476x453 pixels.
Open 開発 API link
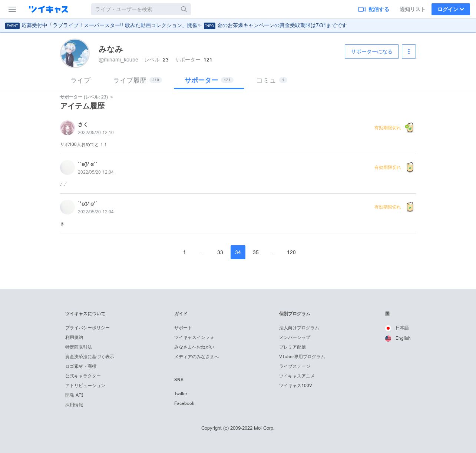tap(74, 395)
